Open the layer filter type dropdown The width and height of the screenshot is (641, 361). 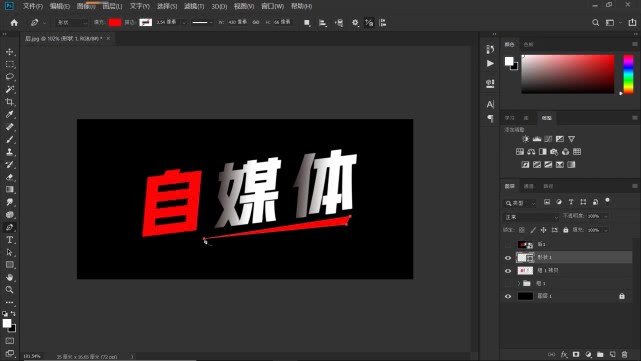click(520, 203)
